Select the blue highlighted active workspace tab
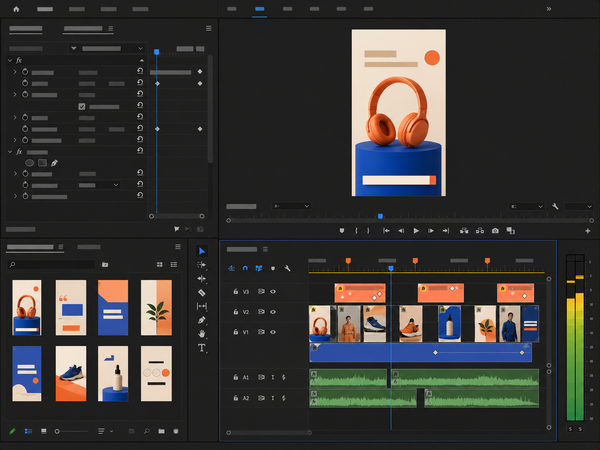600x450 pixels. point(259,9)
